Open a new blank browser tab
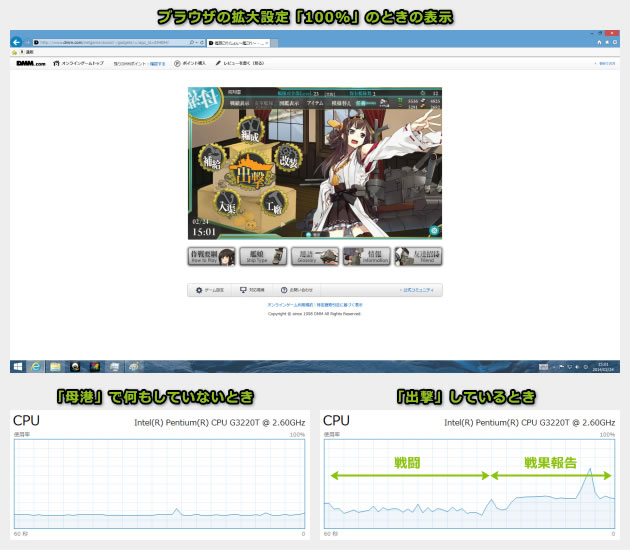This screenshot has width=630, height=550. pos(274,43)
